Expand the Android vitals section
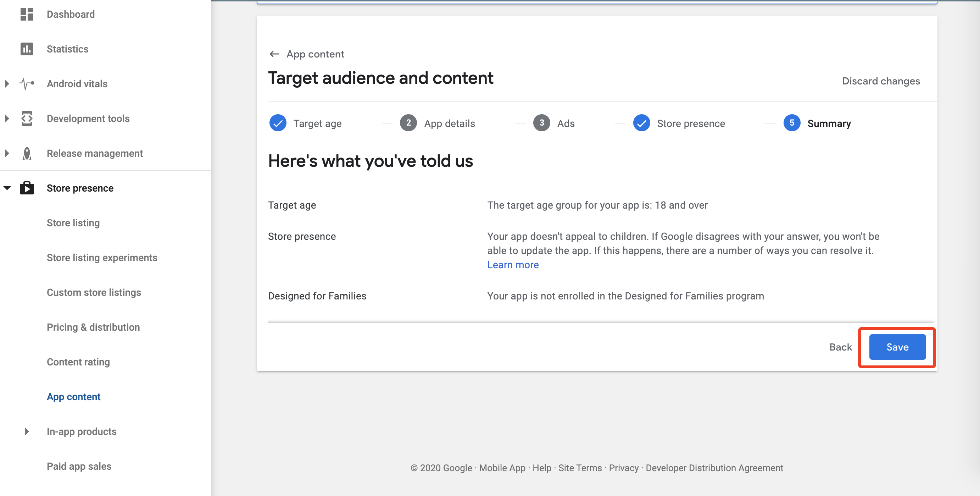The image size is (980, 496). 7,84
